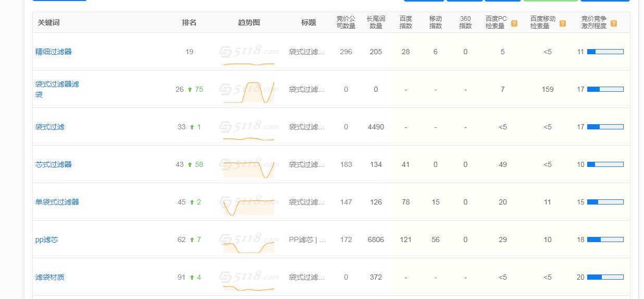Open keyword link 袋式过滤器滤袋
Screen dimensions: 644x299
(57, 89)
